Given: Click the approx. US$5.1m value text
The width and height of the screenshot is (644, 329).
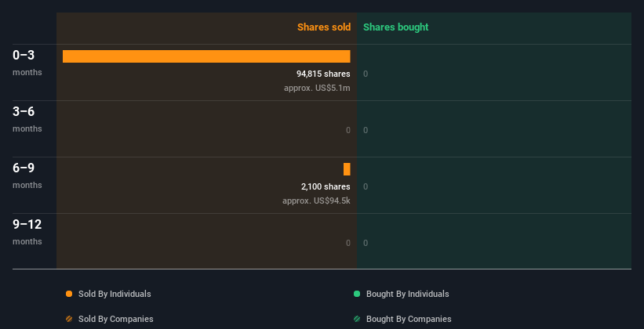Looking at the screenshot, I should (x=317, y=88).
